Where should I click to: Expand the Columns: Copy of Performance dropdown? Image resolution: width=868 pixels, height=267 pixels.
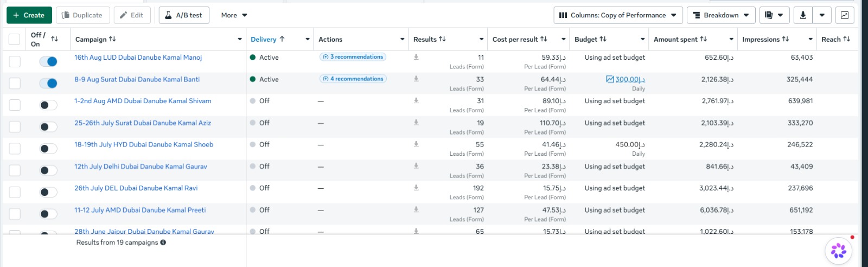(x=617, y=15)
